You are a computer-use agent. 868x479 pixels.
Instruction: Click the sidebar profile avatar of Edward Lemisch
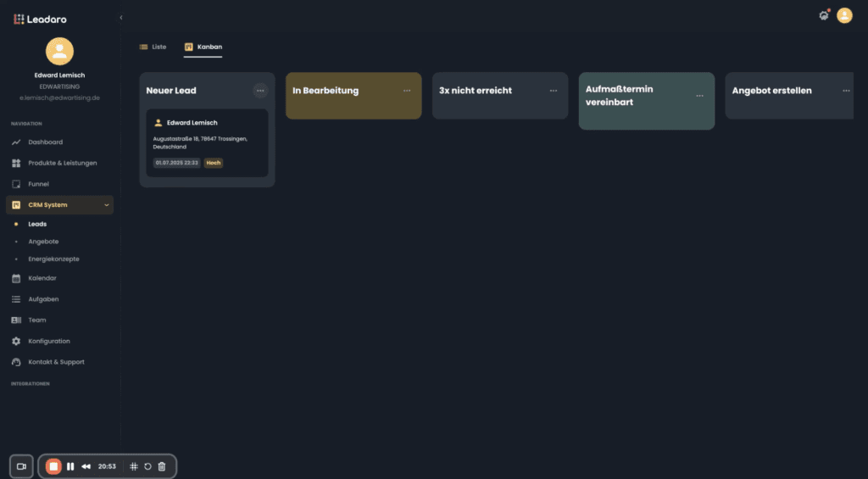coord(60,52)
